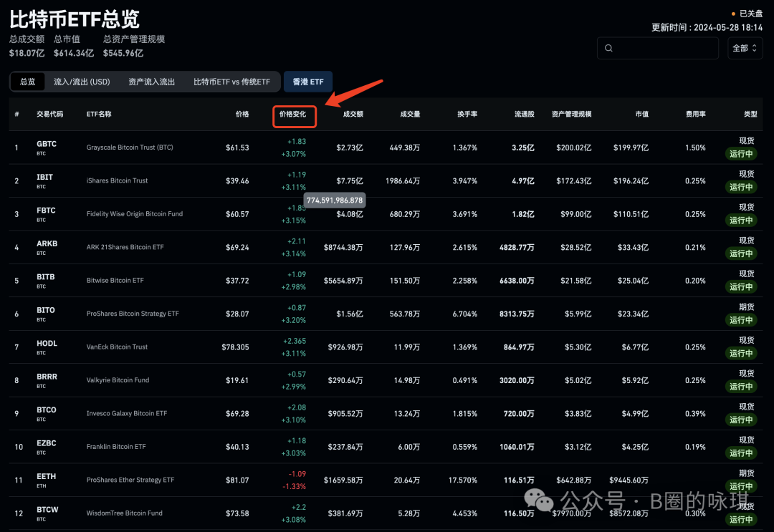Sort by 成交量 column header

(410, 115)
